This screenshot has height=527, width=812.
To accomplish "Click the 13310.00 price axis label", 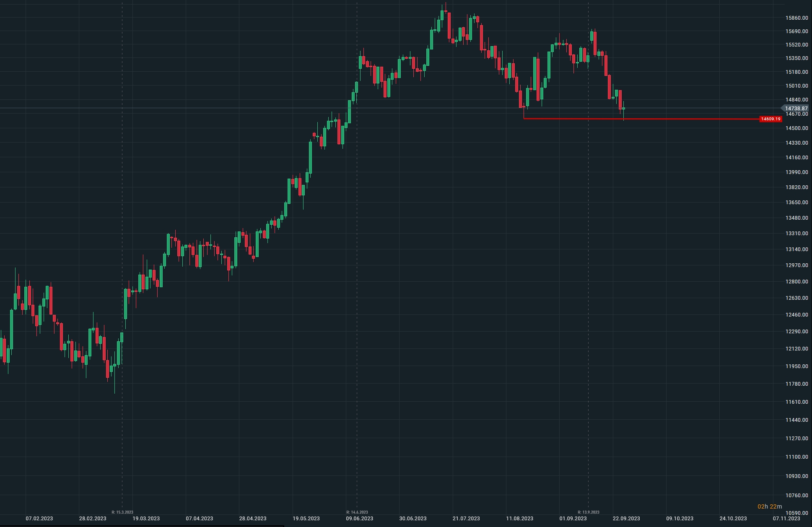I will coord(796,234).
